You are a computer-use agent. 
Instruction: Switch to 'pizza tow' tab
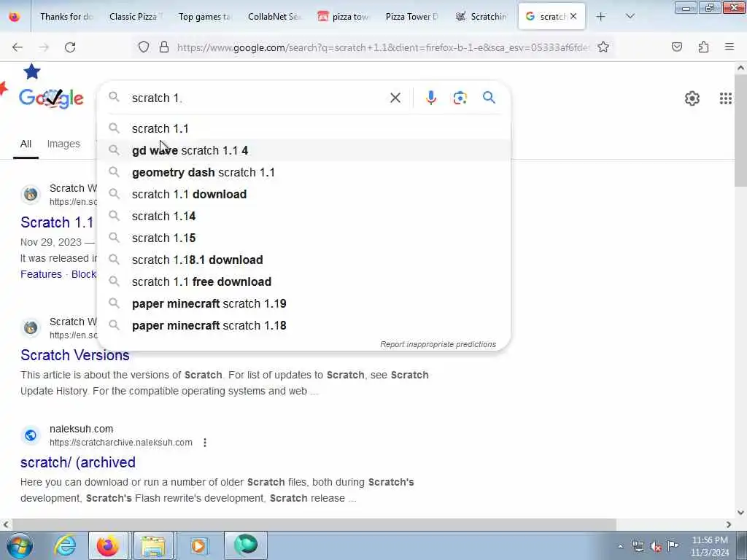click(x=343, y=17)
